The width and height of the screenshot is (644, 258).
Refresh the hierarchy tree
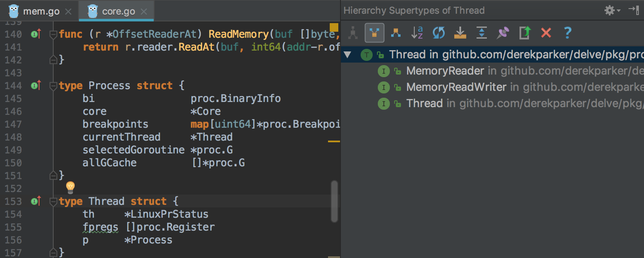[439, 33]
